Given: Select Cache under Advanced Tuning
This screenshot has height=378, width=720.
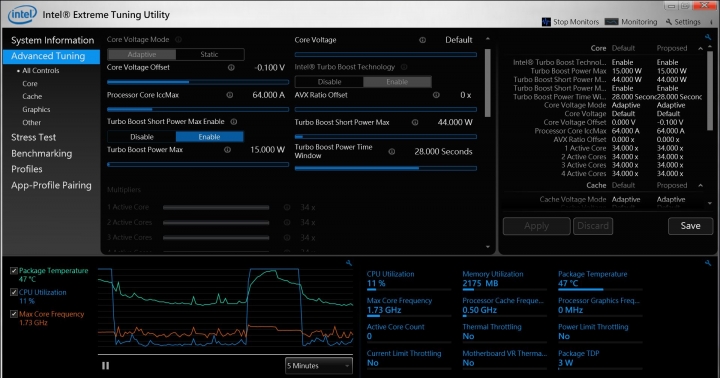Looking at the screenshot, I should pos(32,96).
